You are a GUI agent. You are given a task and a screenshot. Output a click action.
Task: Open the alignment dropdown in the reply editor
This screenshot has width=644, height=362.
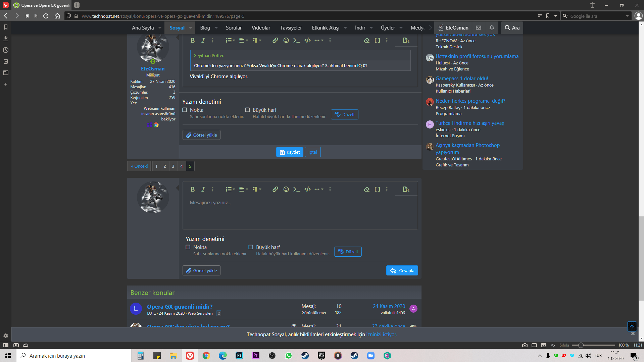click(244, 189)
